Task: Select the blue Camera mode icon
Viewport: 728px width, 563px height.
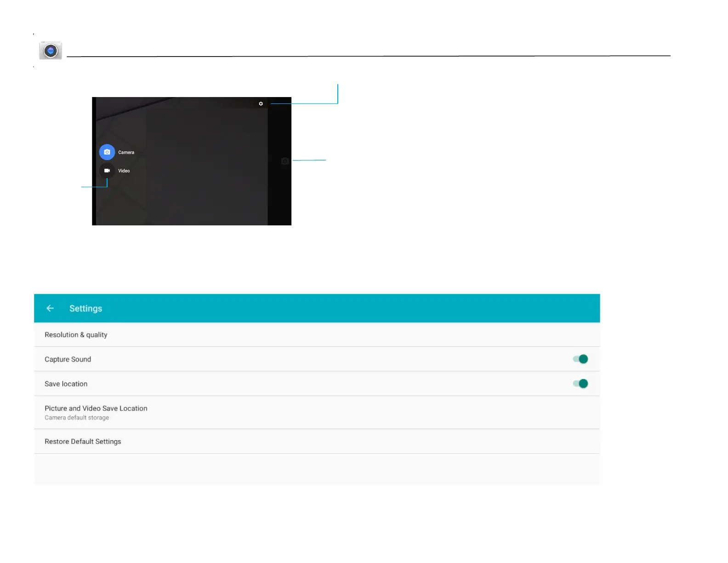Action: [107, 152]
